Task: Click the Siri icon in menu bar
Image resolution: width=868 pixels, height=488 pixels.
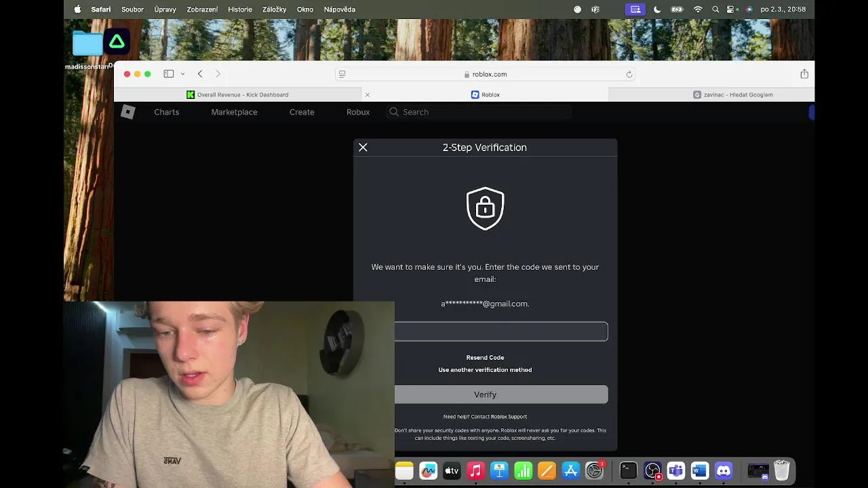Action: tap(749, 9)
